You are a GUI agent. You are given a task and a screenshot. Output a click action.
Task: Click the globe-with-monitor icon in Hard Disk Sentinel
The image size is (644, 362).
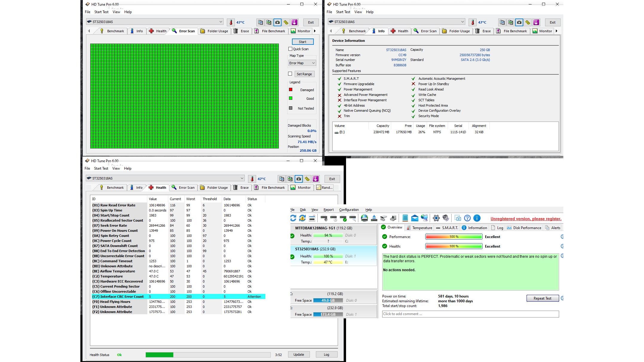(424, 218)
